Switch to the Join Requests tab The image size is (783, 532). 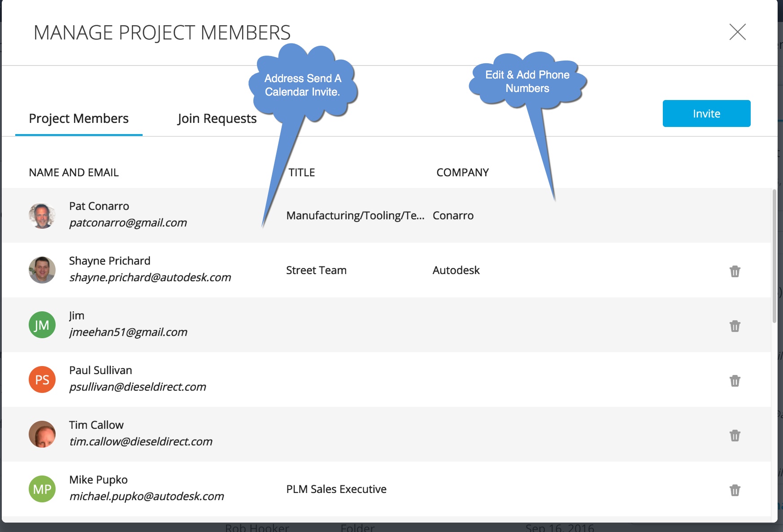point(217,118)
